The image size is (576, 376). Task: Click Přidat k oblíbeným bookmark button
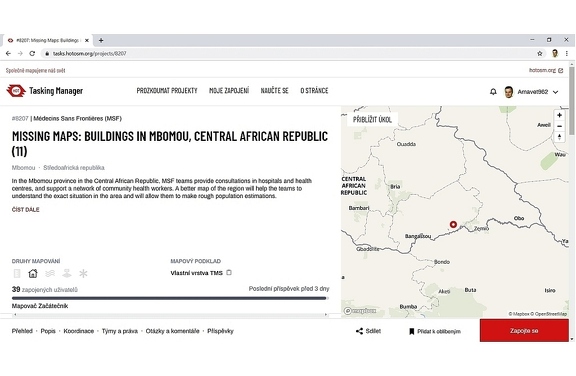tap(435, 332)
